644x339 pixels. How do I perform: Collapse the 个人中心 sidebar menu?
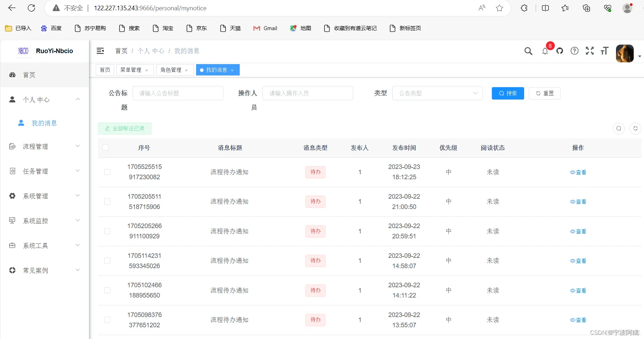44,100
